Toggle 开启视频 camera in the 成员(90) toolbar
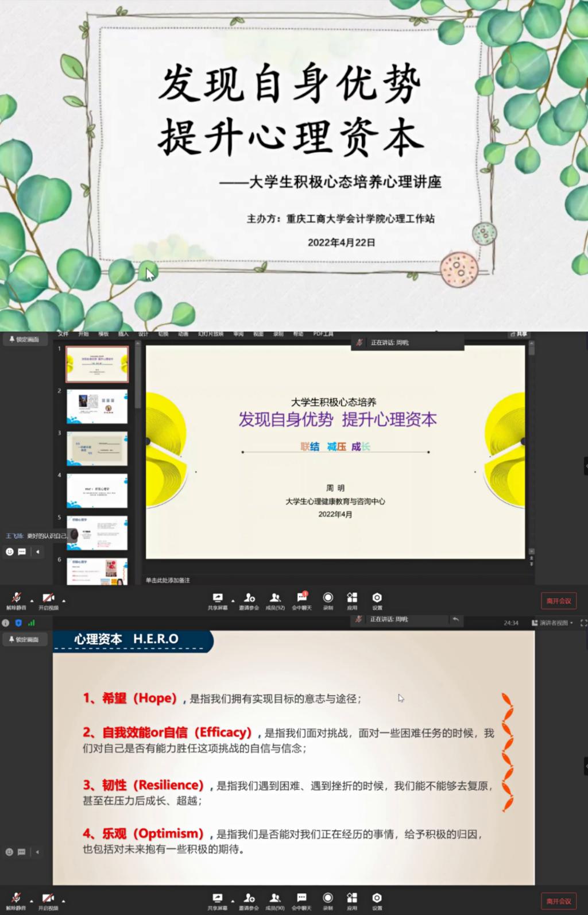The width and height of the screenshot is (588, 915). coord(48,901)
